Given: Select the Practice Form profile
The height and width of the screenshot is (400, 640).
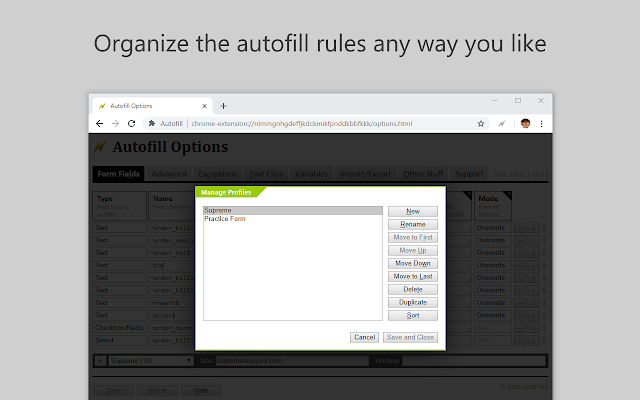Looking at the screenshot, I should [x=293, y=219].
